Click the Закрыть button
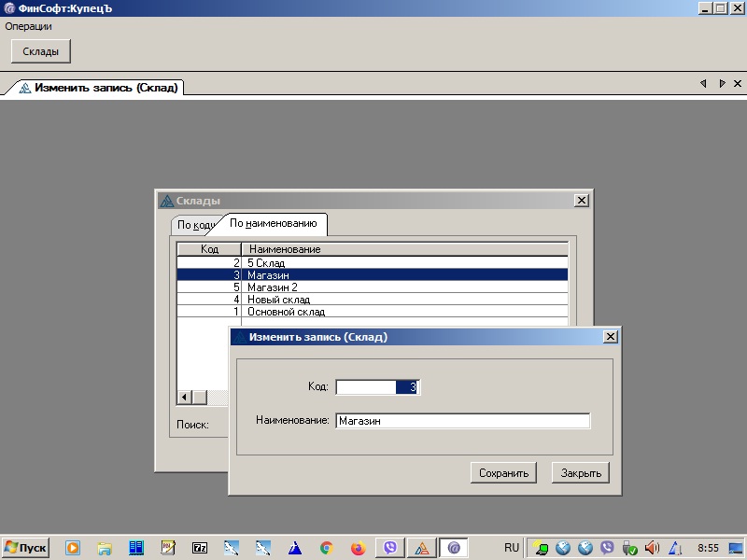Image resolution: width=747 pixels, height=560 pixels. (x=580, y=472)
